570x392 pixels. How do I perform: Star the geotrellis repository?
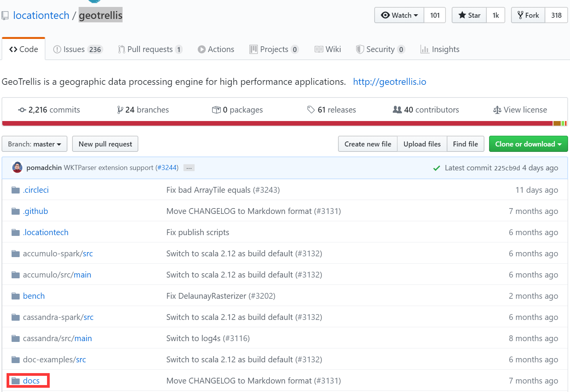(x=469, y=15)
